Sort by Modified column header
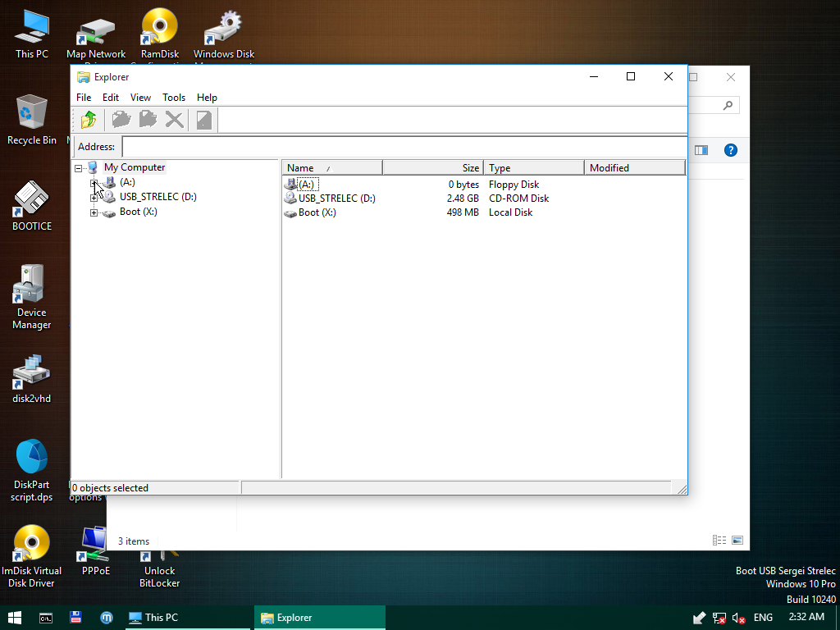Viewport: 840px width, 630px height. coord(634,167)
